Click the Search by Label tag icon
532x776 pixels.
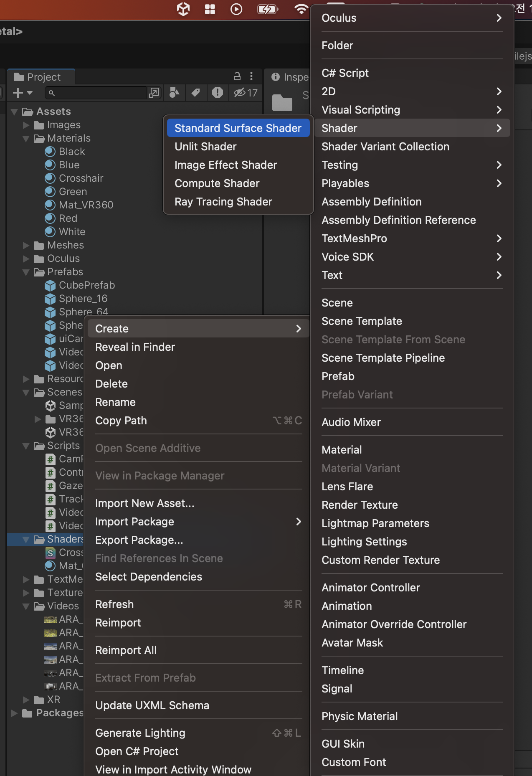click(x=195, y=93)
